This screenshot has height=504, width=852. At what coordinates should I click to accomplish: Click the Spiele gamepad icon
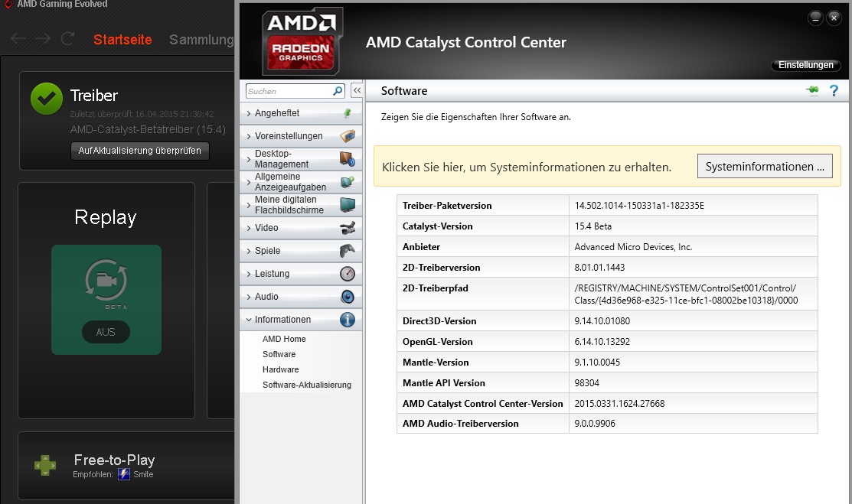[348, 250]
